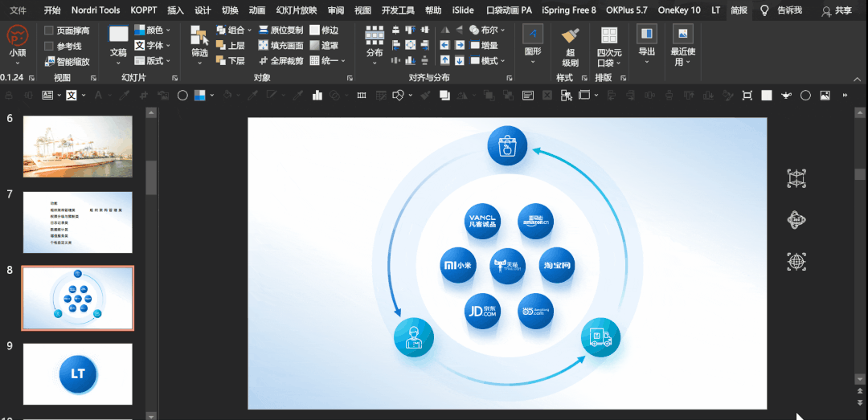The height and width of the screenshot is (420, 868).
Task: Click the 小顽 logo icon
Action: point(17,35)
